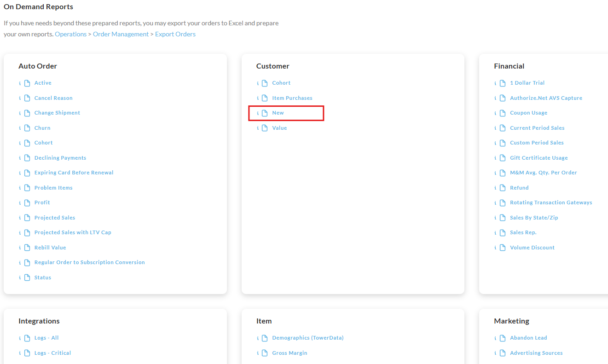This screenshot has height=364, width=608.
Task: Open the Declining Payments report
Action: point(60,158)
